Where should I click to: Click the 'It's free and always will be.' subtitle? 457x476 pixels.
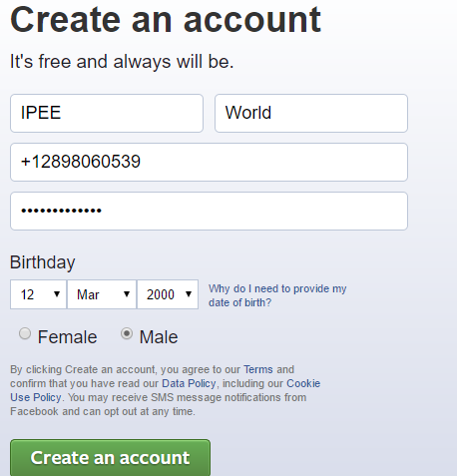click(122, 62)
